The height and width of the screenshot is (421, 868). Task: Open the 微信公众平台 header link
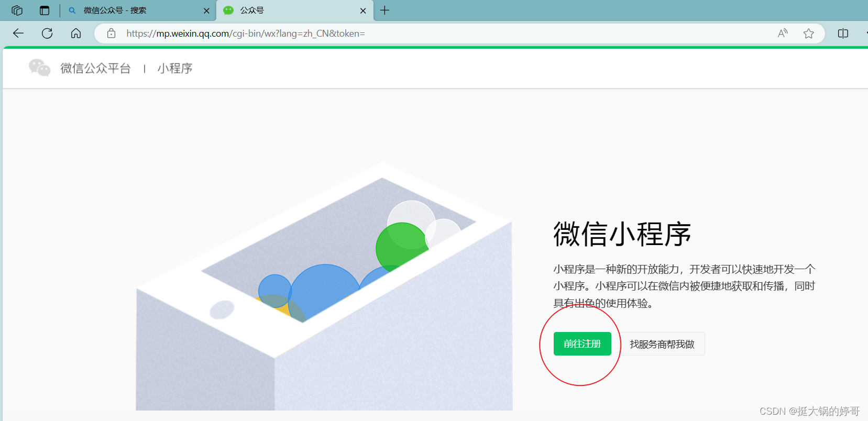click(95, 68)
